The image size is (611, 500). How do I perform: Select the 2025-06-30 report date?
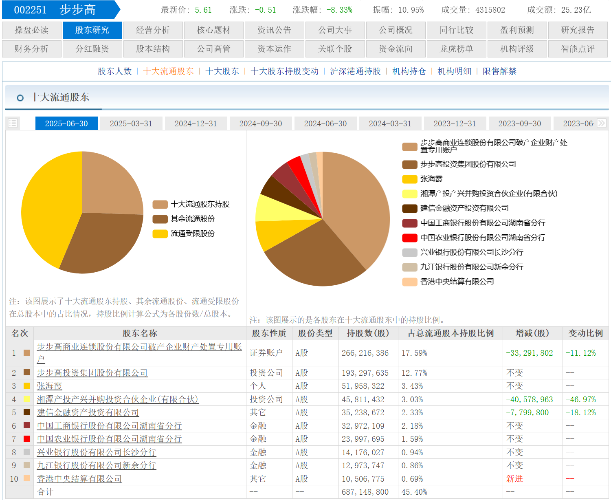[66, 124]
